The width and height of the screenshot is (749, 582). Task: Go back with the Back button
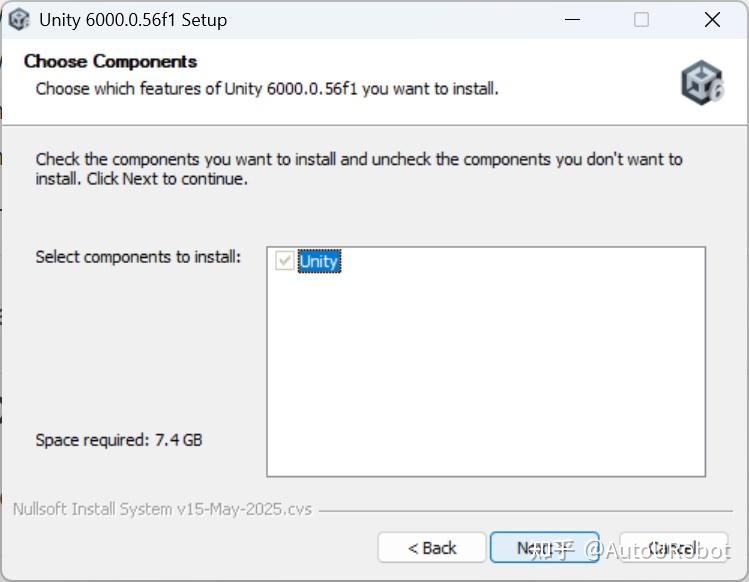click(432, 548)
